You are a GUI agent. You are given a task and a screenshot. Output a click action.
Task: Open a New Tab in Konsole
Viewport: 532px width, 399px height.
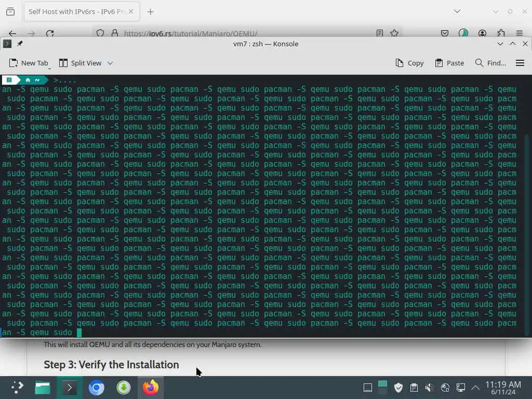click(x=29, y=63)
